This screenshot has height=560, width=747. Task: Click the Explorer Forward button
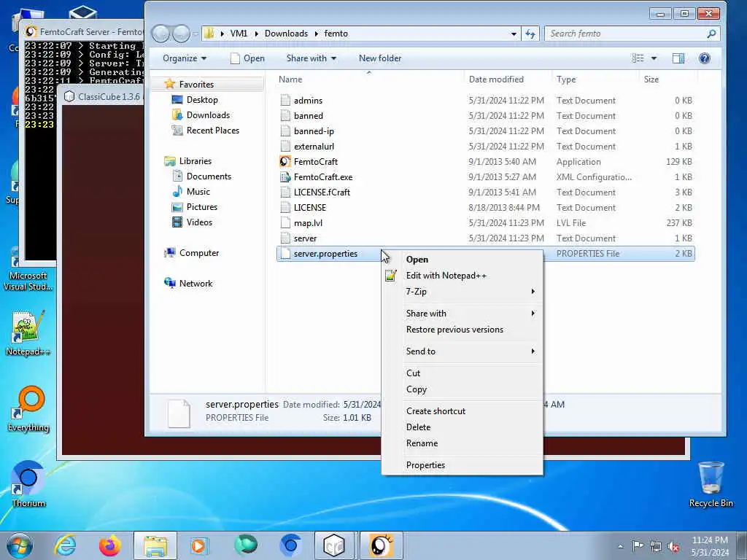tap(182, 34)
